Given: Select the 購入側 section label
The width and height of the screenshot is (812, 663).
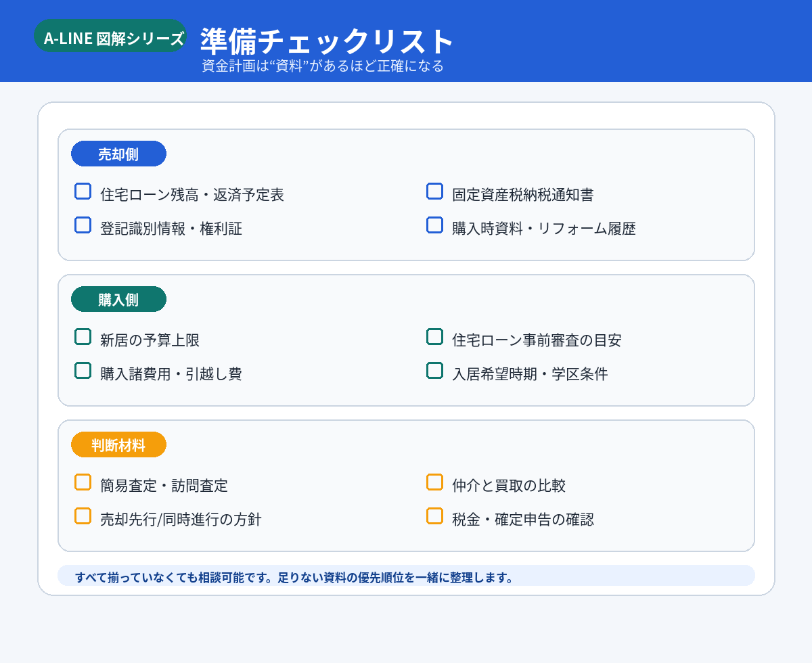Looking at the screenshot, I should pyautogui.click(x=118, y=299).
